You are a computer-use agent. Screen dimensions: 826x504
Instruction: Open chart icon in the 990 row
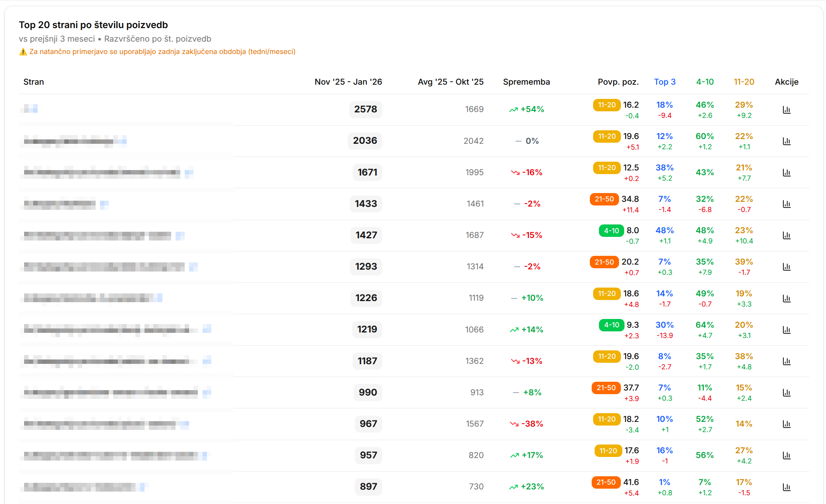click(x=787, y=392)
